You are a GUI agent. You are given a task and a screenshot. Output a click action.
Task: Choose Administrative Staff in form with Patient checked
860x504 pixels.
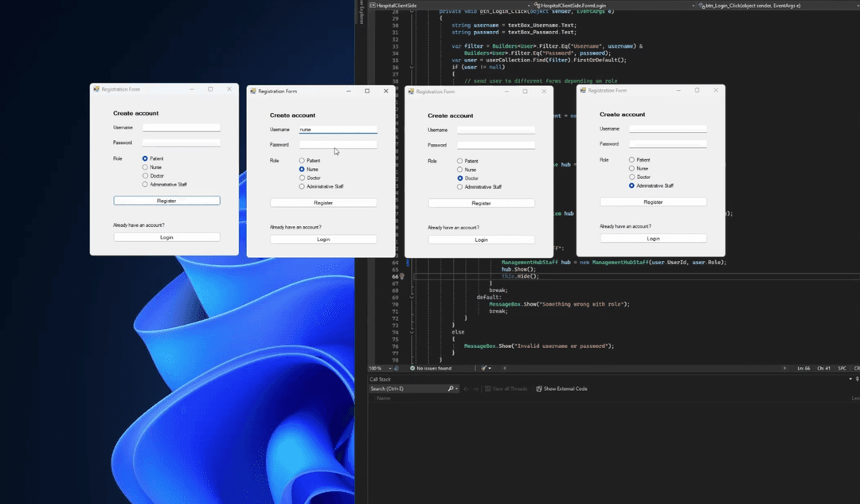pos(145,184)
